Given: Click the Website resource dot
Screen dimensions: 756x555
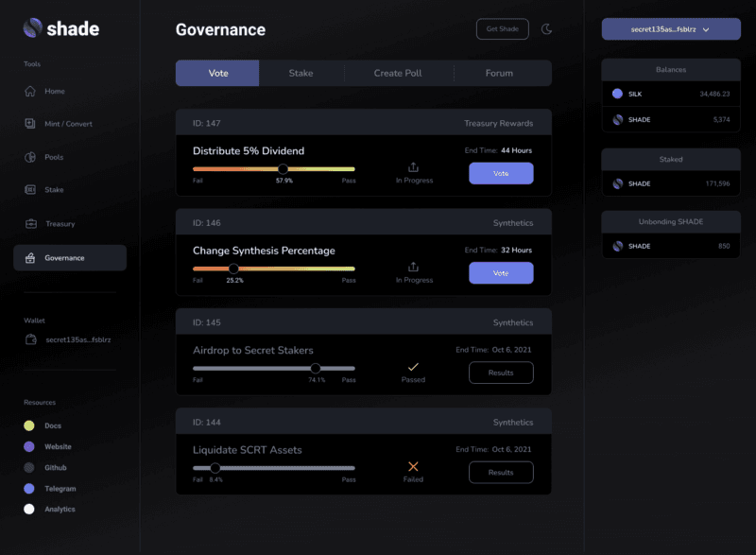Looking at the screenshot, I should coord(29,446).
